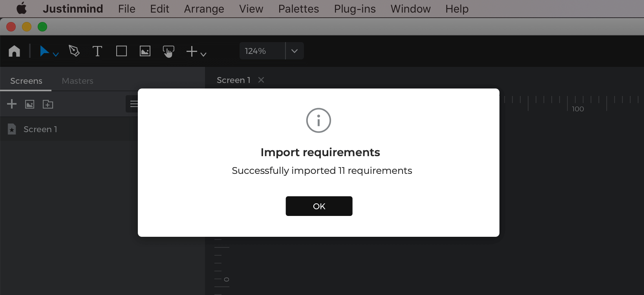Close the Screen 1 canvas tab

pos(261,80)
